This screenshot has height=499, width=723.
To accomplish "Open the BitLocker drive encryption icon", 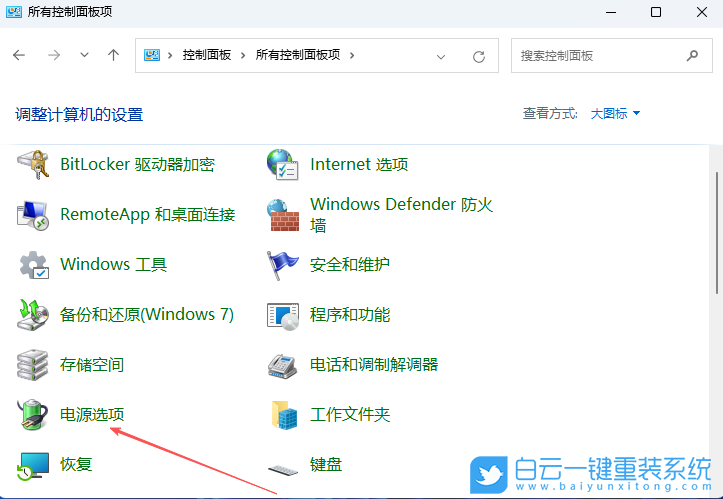I will (x=33, y=165).
